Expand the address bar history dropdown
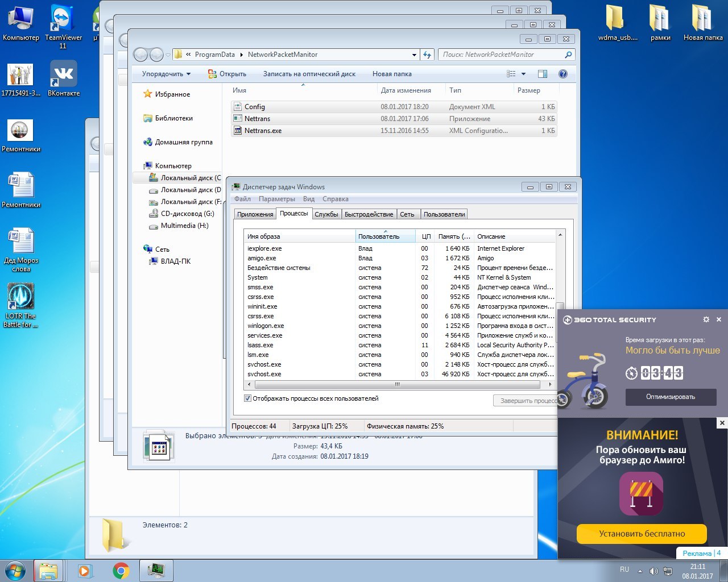This screenshot has width=728, height=582. (x=414, y=55)
